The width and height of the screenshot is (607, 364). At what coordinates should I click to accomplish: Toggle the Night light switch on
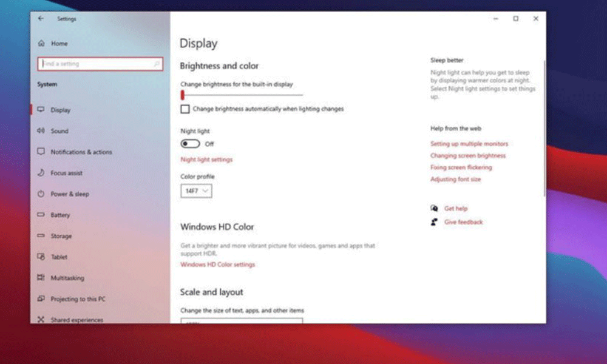click(190, 144)
